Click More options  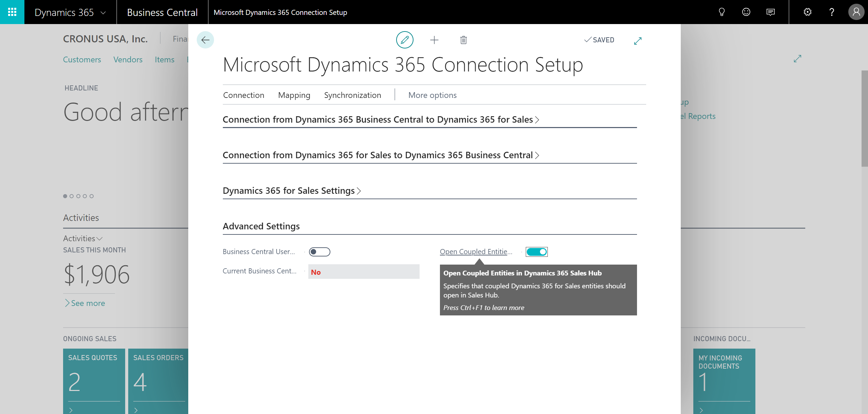point(432,95)
